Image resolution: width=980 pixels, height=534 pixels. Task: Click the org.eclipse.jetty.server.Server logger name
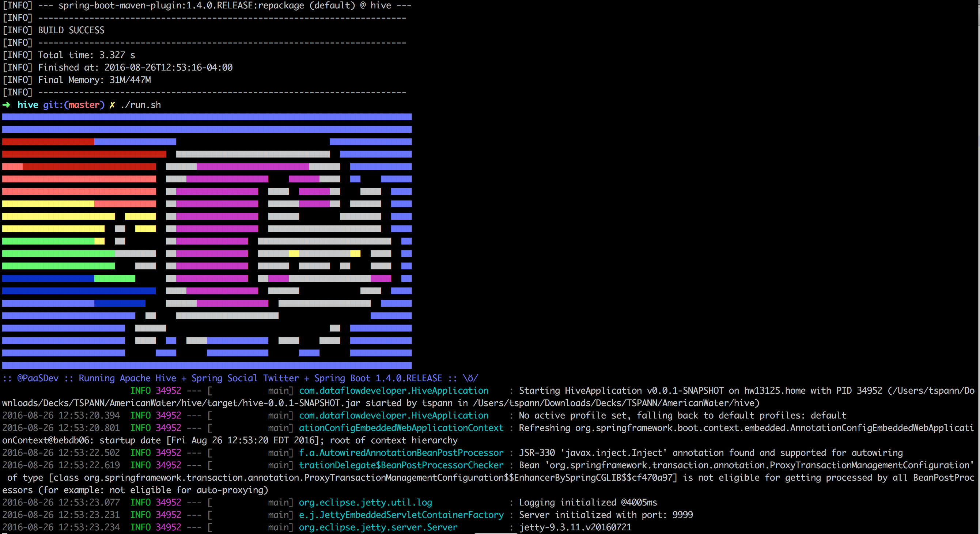378,527
